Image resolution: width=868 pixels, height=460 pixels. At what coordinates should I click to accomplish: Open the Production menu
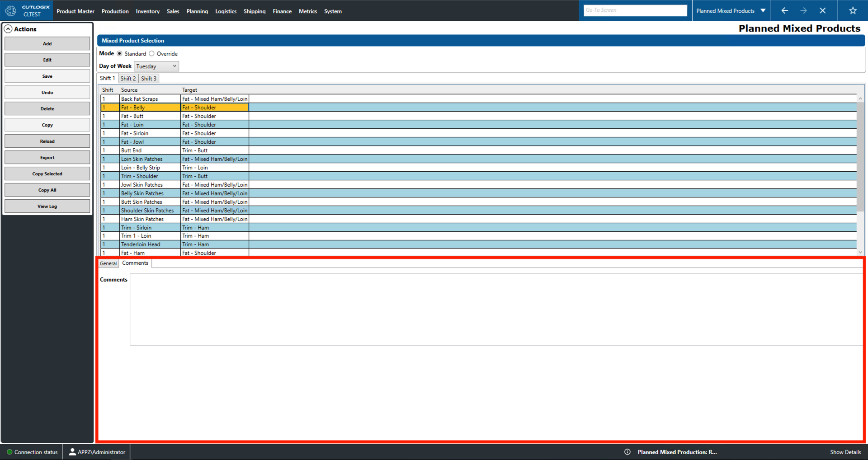(115, 11)
